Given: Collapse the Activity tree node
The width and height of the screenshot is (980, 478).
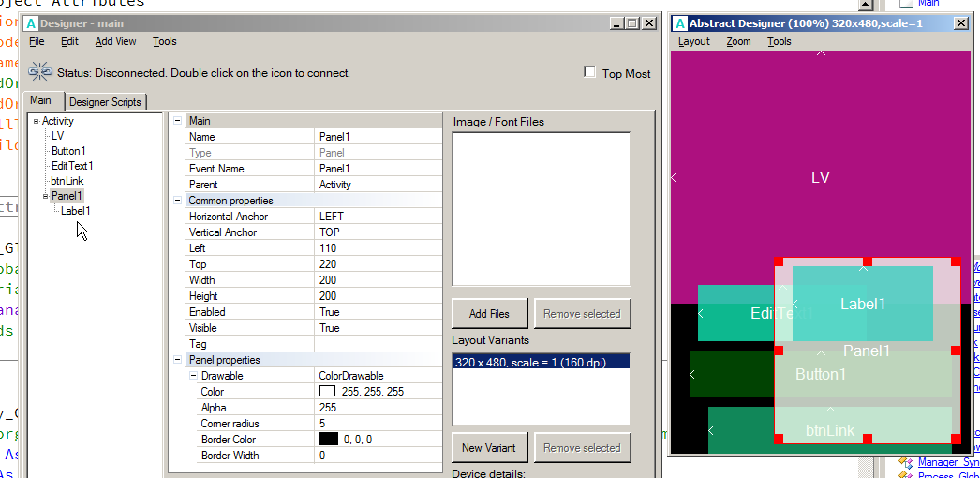Looking at the screenshot, I should (37, 121).
